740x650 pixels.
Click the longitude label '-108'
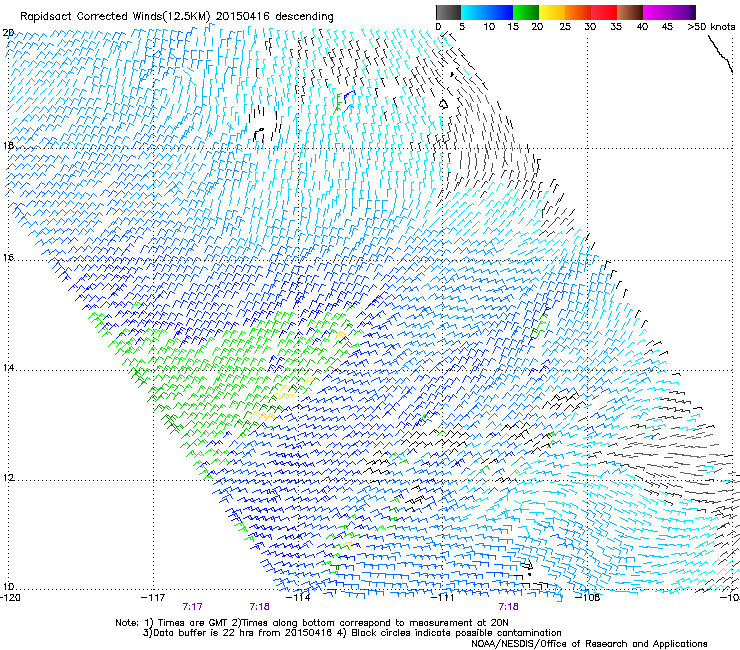click(x=587, y=598)
